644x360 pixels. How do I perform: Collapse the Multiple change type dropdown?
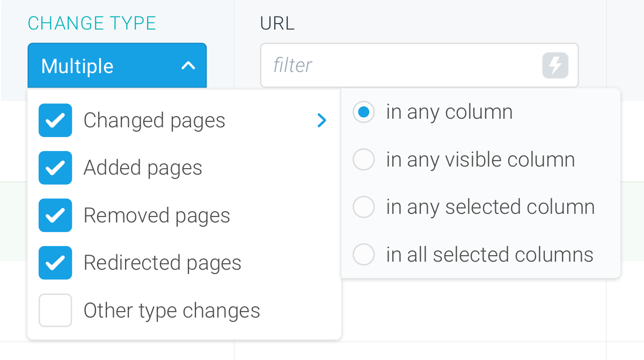tap(117, 66)
